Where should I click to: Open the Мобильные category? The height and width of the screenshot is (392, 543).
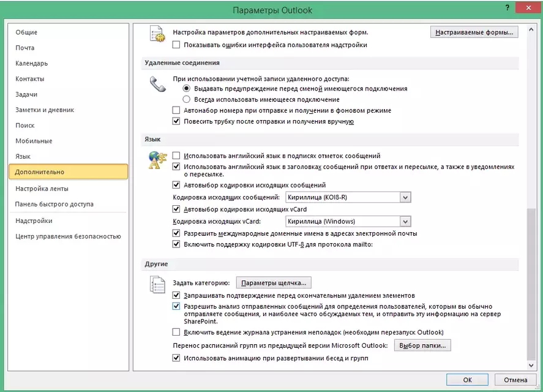pyautogui.click(x=68, y=141)
